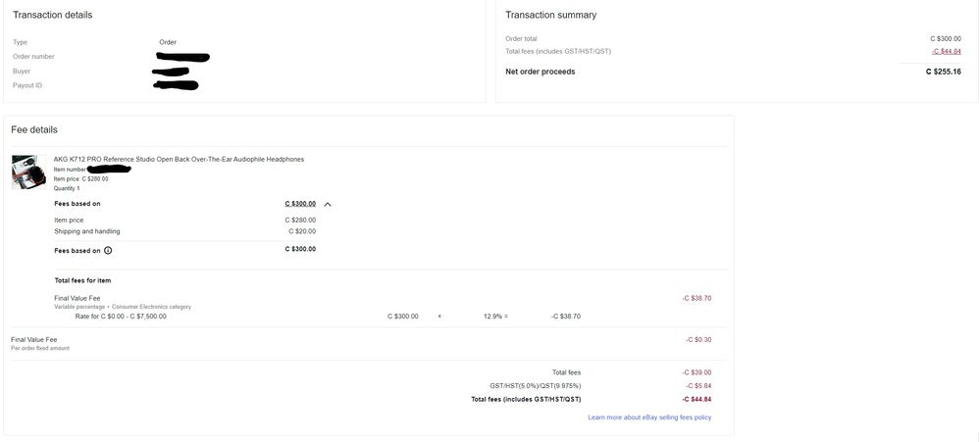Open the AKG K712 headphones product thumbnail
This screenshot has height=442, width=980.
28,172
